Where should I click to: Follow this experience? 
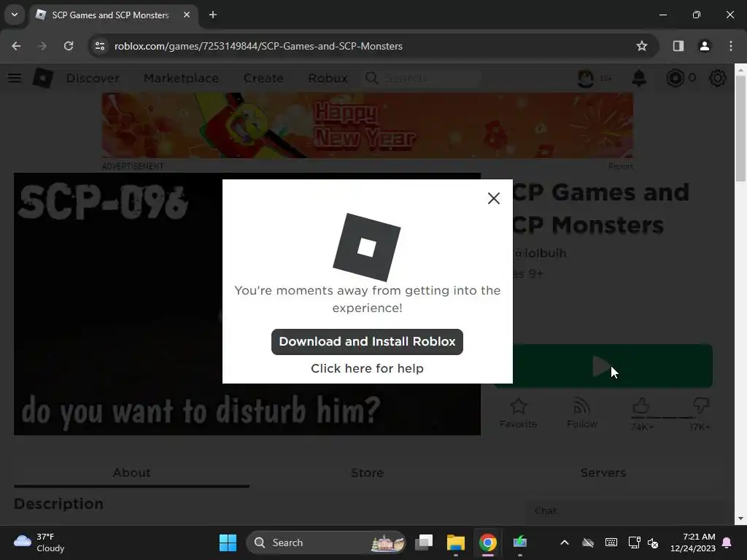[x=581, y=413]
